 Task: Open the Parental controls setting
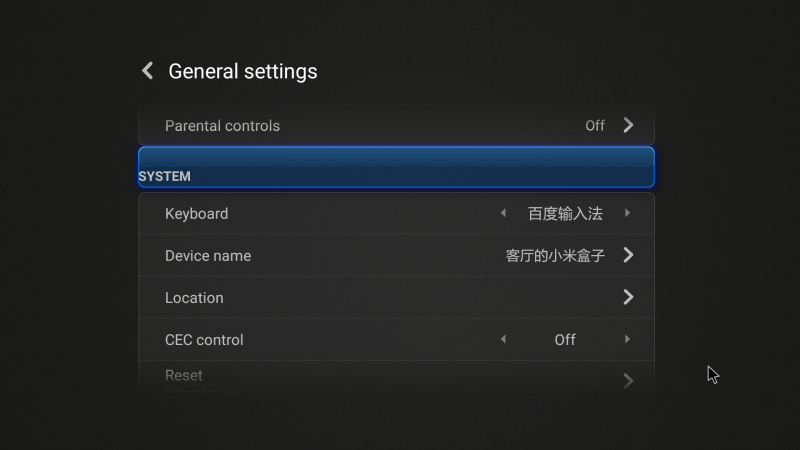click(x=222, y=126)
